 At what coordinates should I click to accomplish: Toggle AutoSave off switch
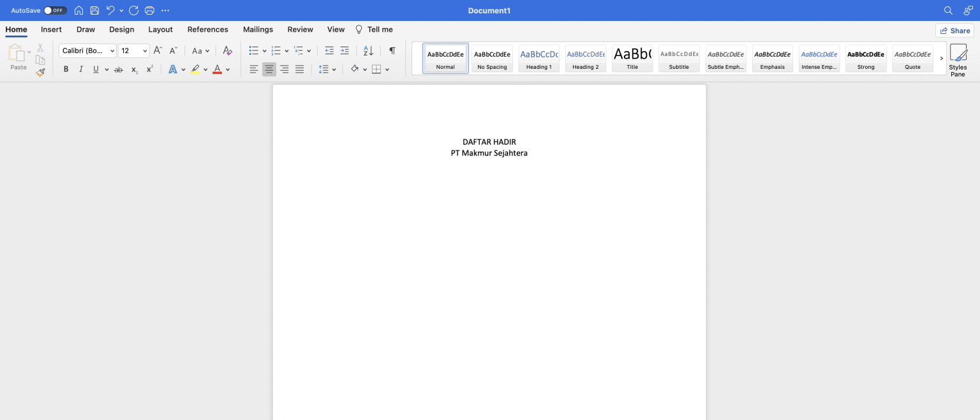click(x=56, y=10)
